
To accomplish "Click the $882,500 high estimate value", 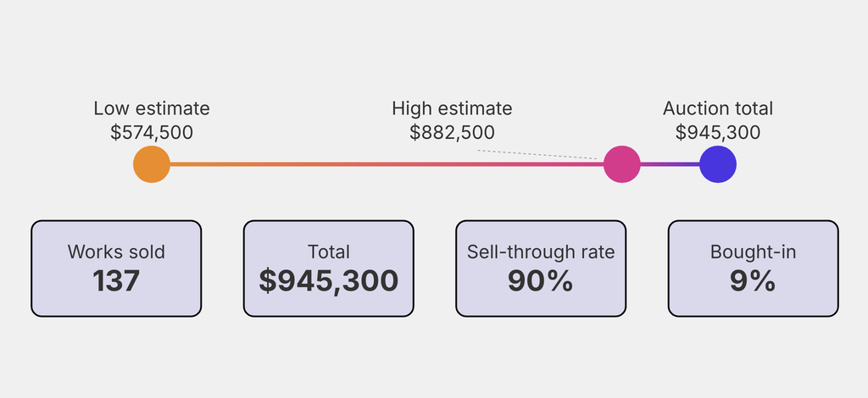I will pyautogui.click(x=452, y=132).
